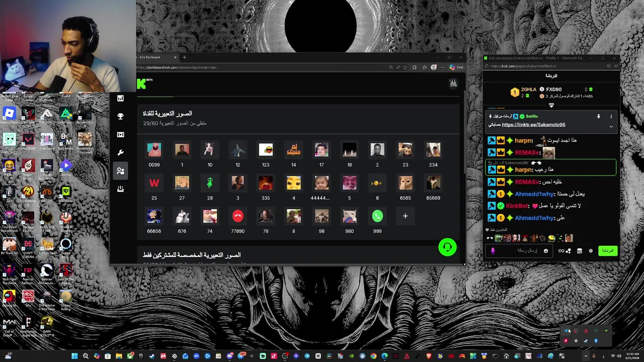The width and height of the screenshot is (644, 362).
Task: Open the taskbar clock showing 12:35 AM
Action: click(x=632, y=356)
